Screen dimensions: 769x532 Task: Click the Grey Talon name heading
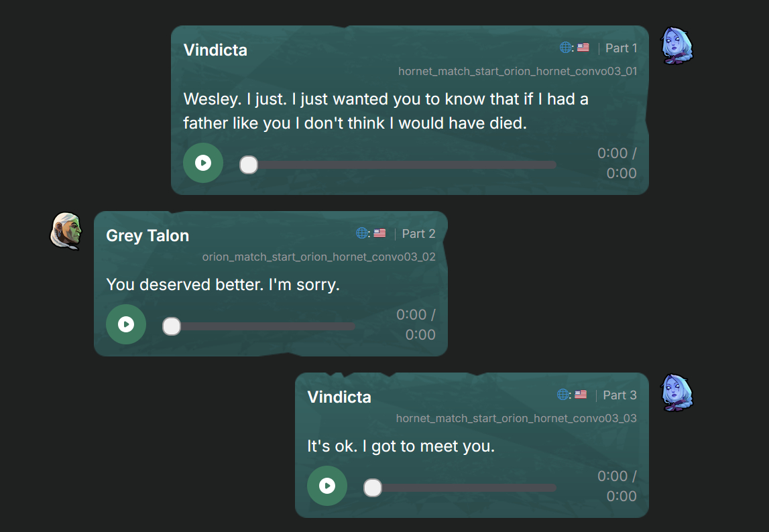[147, 236]
